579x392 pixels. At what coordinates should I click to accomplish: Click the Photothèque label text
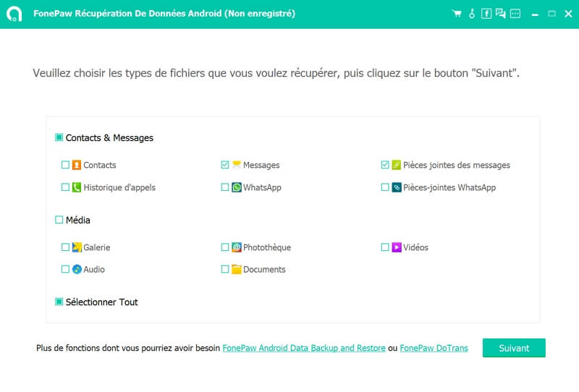click(267, 247)
